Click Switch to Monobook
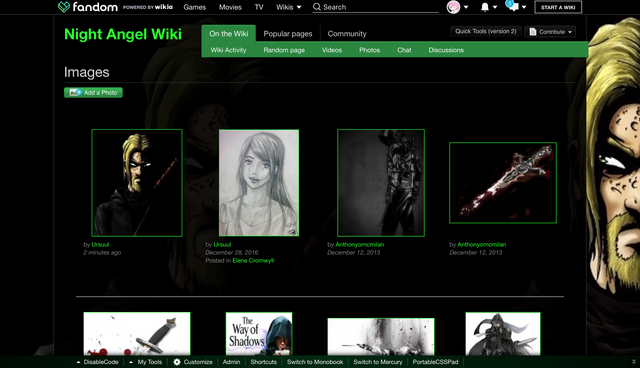The height and width of the screenshot is (368, 640). (315, 362)
